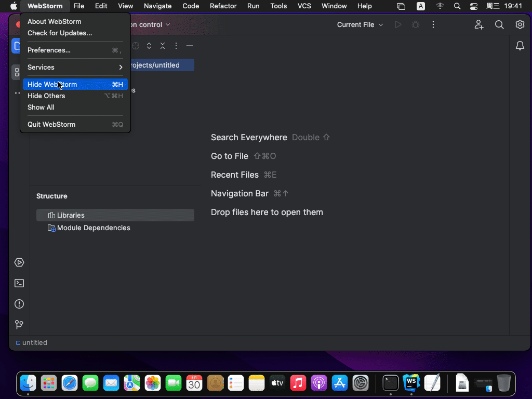Expand the Services submenu
532x399 pixels.
click(x=75, y=67)
